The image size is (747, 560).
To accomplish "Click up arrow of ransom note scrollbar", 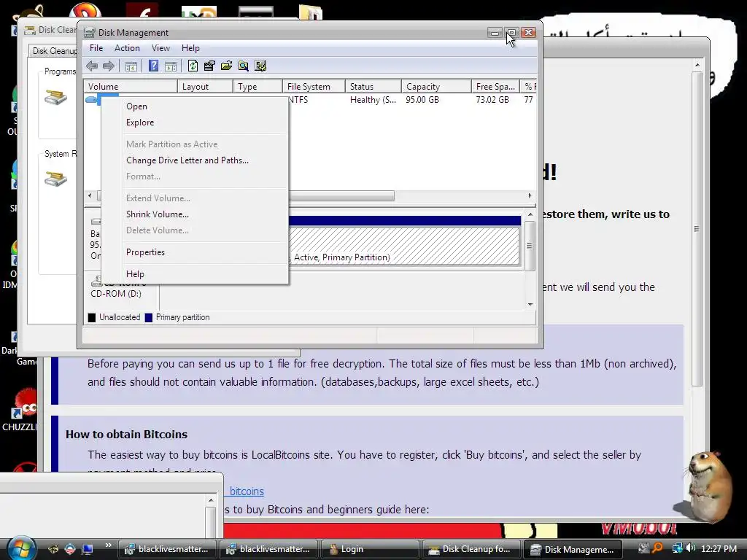I will (697, 65).
